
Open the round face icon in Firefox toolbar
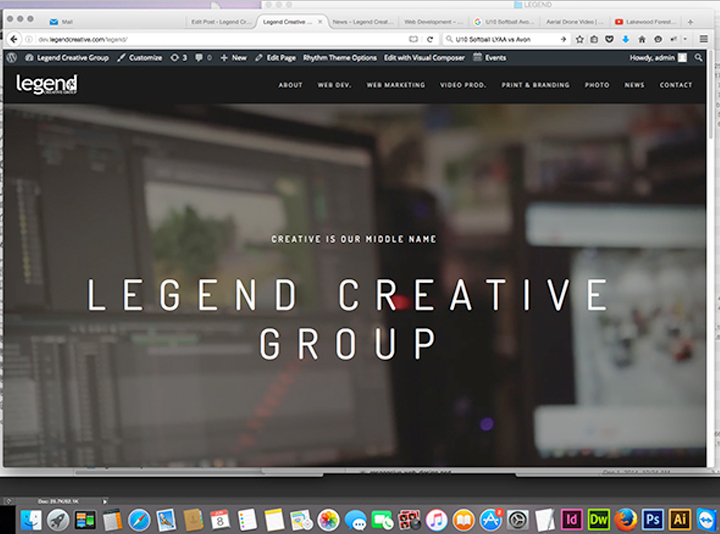pos(658,39)
